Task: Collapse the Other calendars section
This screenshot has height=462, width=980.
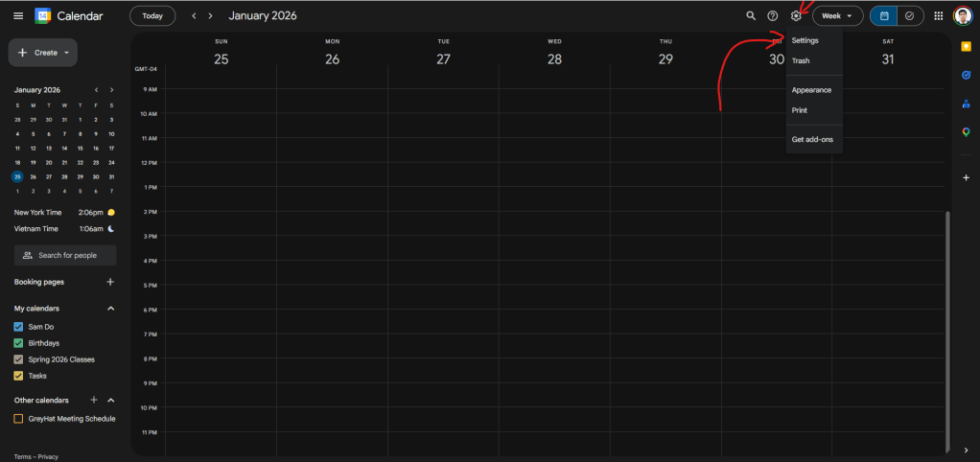Action: (x=110, y=400)
